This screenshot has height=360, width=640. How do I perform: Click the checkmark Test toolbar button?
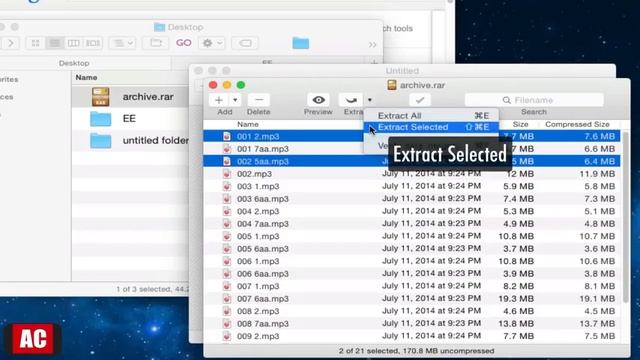420,100
